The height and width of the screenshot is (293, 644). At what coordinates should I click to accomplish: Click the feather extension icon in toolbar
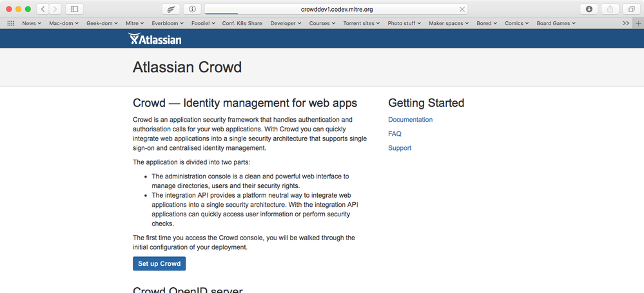click(x=171, y=9)
